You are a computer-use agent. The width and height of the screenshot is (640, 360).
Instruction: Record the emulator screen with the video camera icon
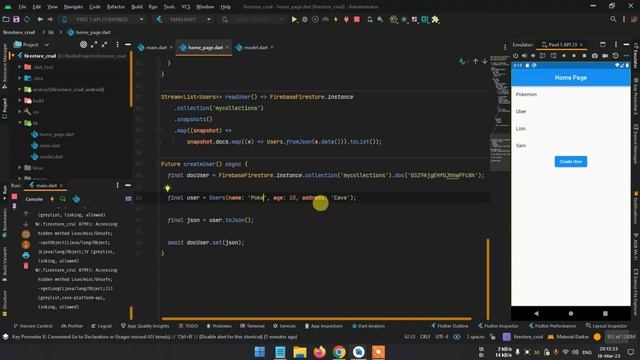pyautogui.click(x=605, y=56)
